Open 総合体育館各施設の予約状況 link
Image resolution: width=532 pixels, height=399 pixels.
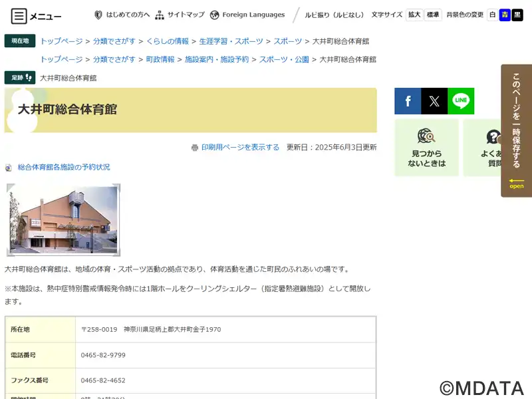(x=64, y=167)
